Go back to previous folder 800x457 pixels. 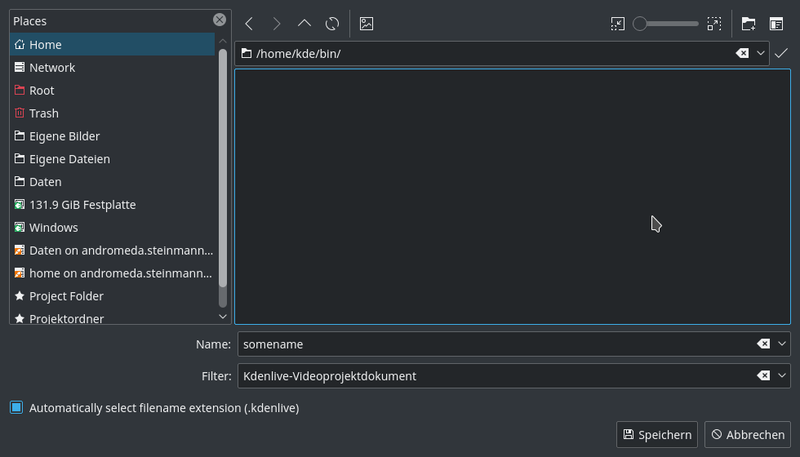249,23
